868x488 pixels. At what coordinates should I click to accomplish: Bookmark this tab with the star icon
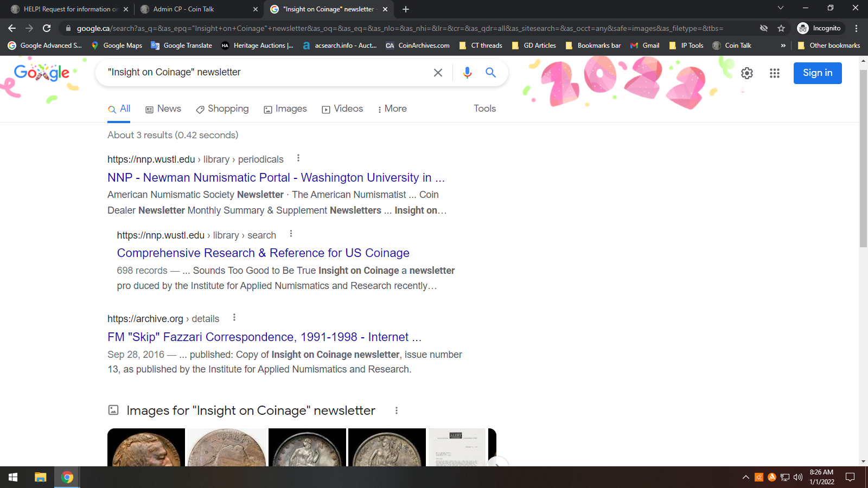781,28
